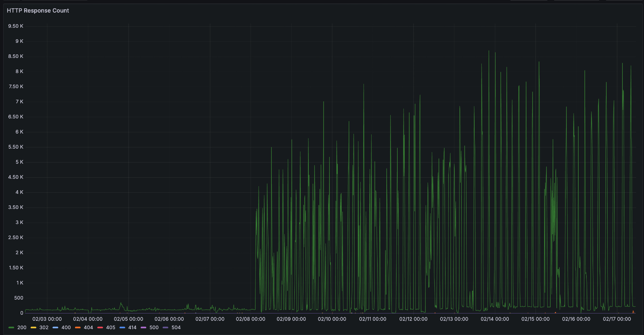Click the purple color swatch for 500
The width and height of the screenshot is (644, 335).
point(144,328)
